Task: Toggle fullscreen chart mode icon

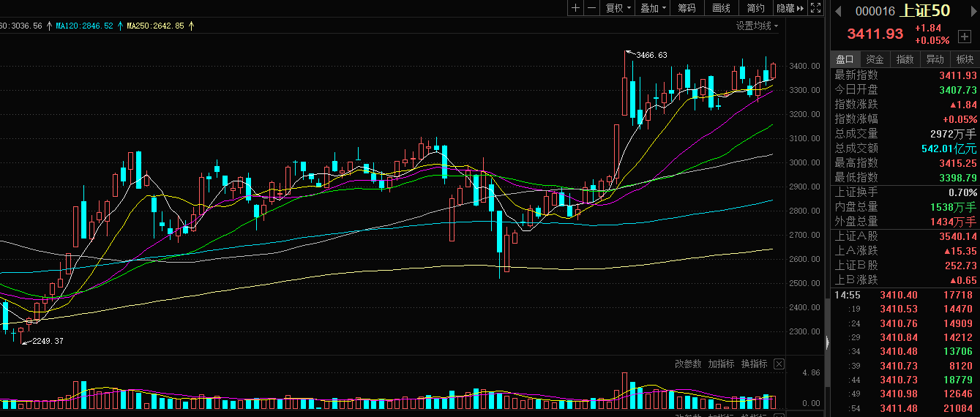Action: [x=815, y=8]
